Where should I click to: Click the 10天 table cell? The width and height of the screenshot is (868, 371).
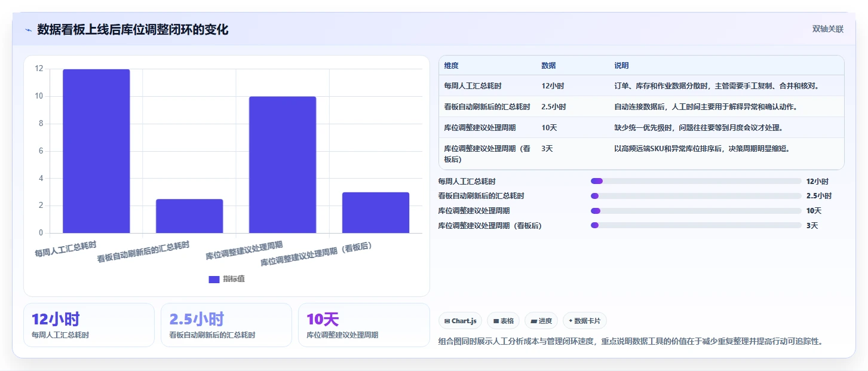[x=548, y=128]
